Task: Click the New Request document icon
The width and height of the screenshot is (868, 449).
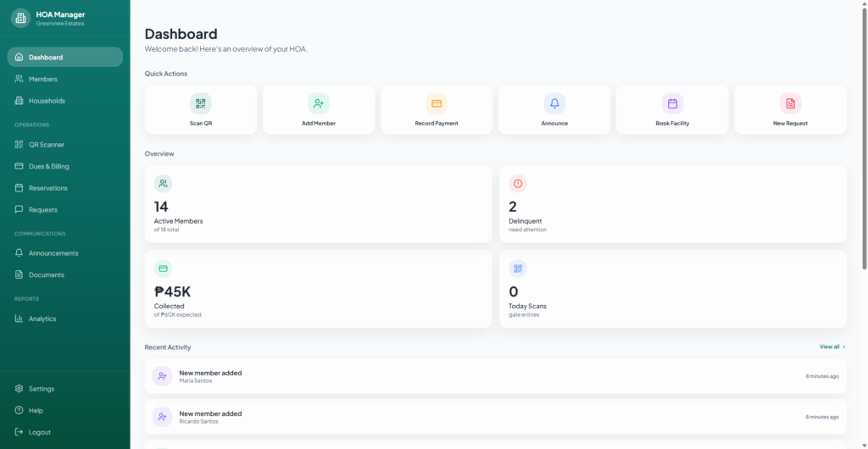Action: coord(790,103)
